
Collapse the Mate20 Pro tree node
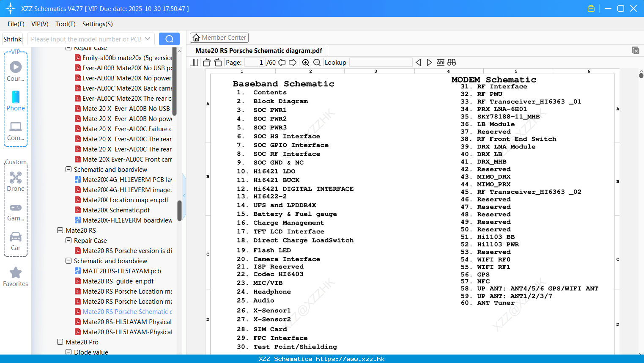(60, 342)
